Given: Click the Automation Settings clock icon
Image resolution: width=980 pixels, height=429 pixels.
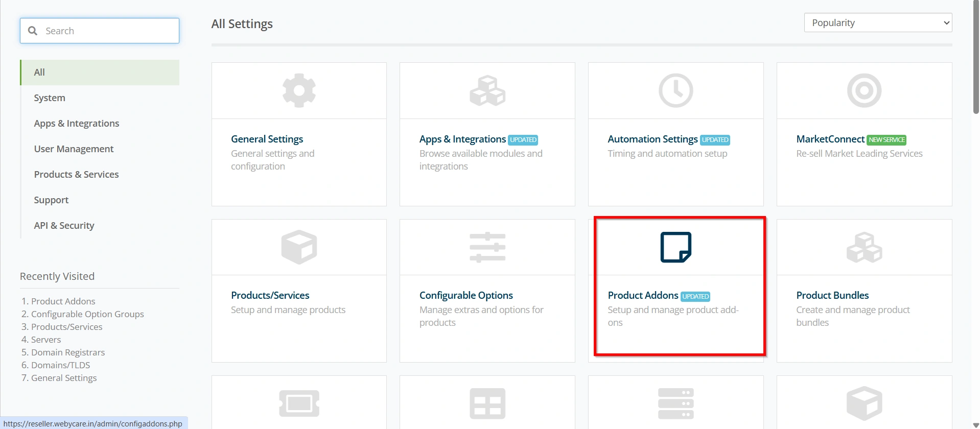Looking at the screenshot, I should pyautogui.click(x=675, y=91).
